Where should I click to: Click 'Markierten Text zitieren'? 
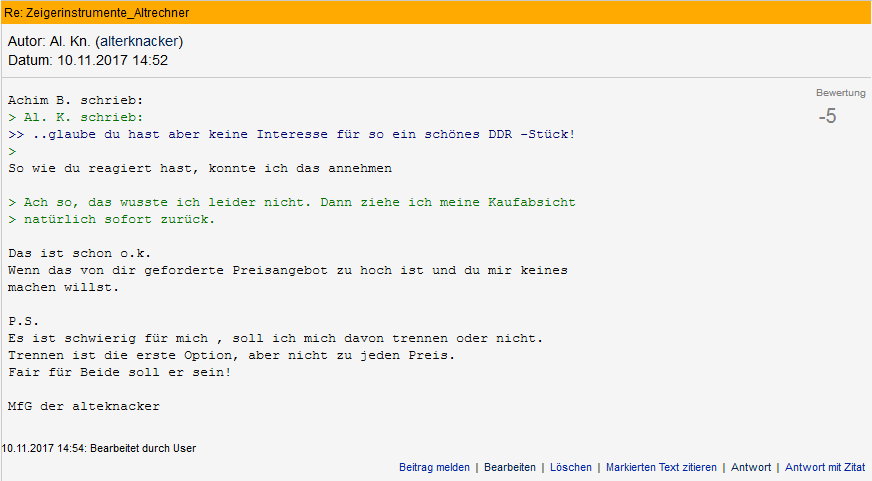click(661, 467)
